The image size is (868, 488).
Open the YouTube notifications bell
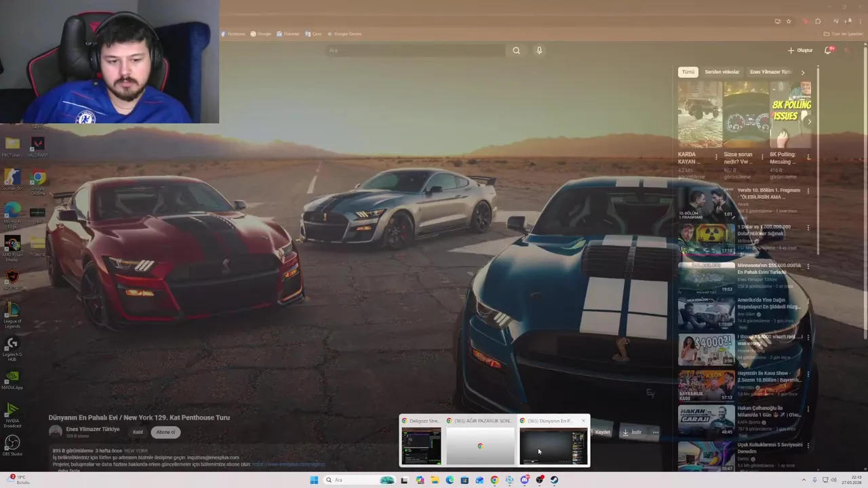point(828,50)
